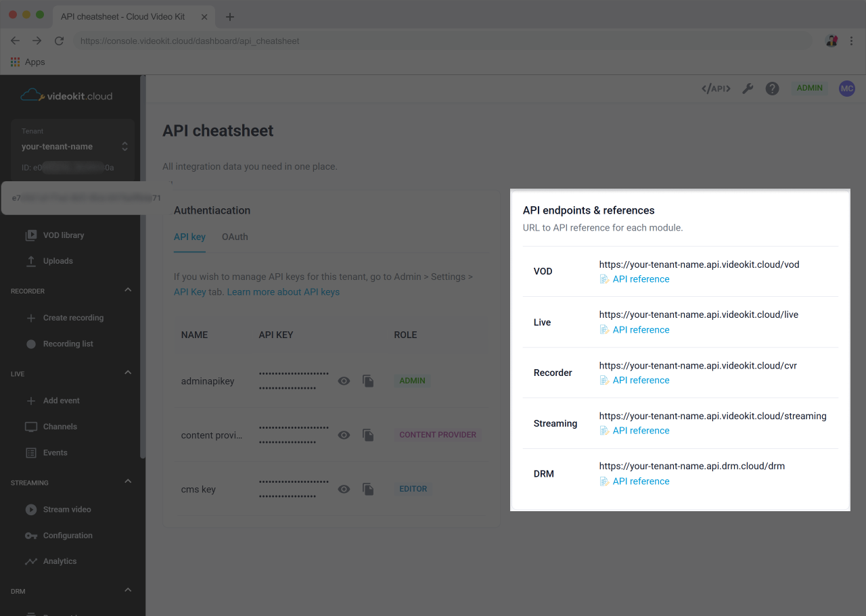Open Configuration in sidebar

(68, 536)
